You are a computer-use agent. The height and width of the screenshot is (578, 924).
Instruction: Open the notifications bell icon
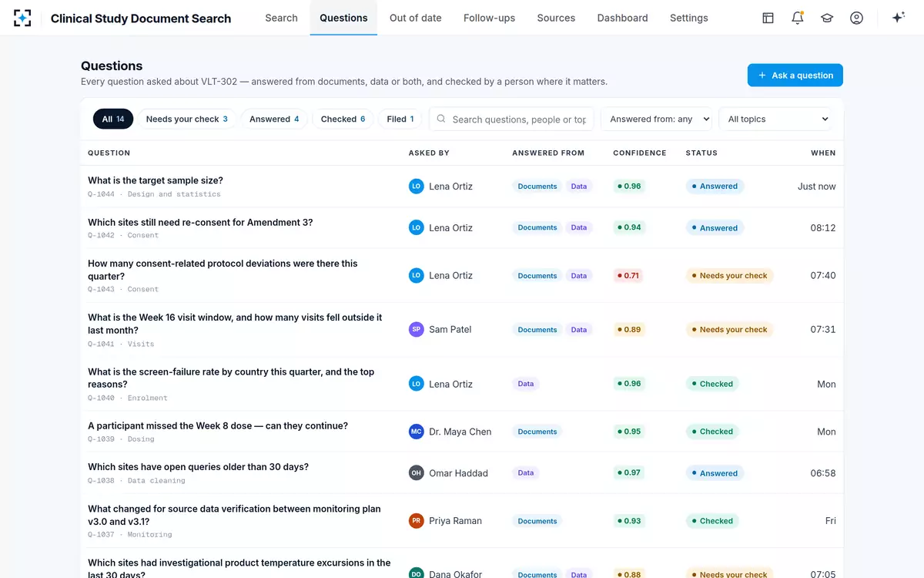(x=798, y=18)
